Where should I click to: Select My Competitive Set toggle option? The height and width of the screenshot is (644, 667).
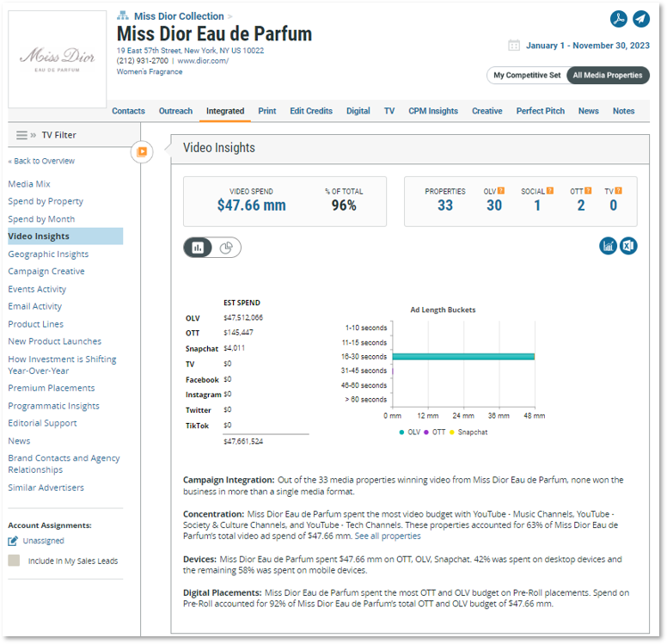click(527, 76)
